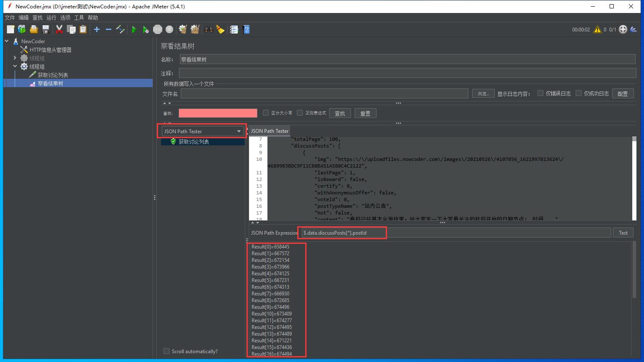Collapse all tree nodes with minus icon
644x362 pixels.
coord(109,29)
